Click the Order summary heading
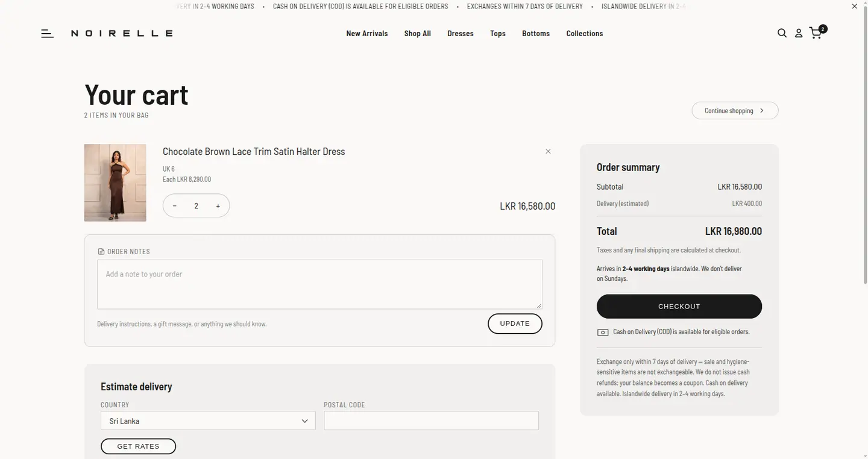Screen dimensions: 868x459 tap(628, 167)
